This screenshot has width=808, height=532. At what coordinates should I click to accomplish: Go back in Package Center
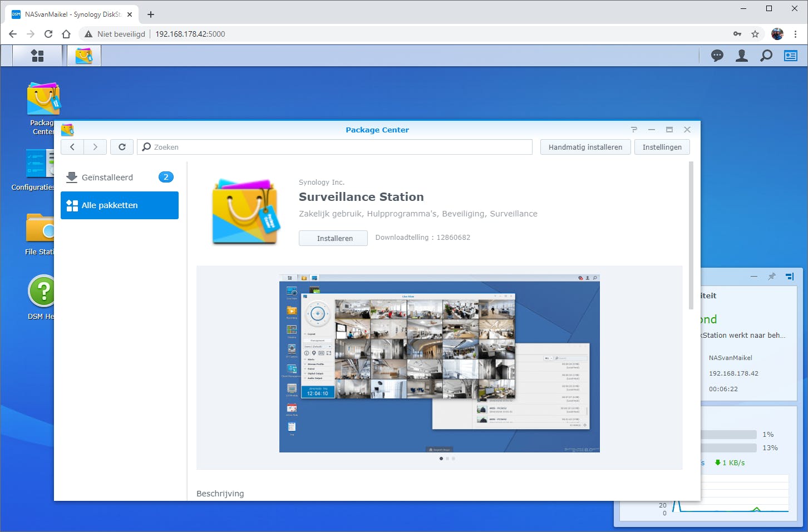point(72,147)
